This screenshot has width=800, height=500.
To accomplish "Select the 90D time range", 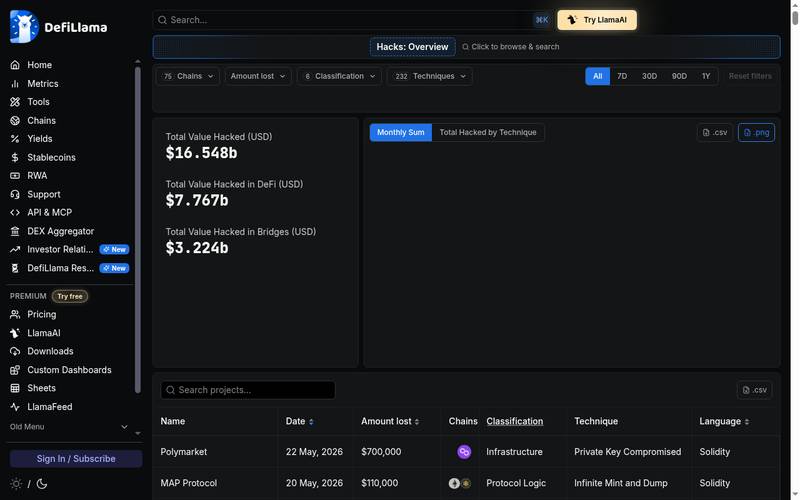I will pyautogui.click(x=679, y=76).
